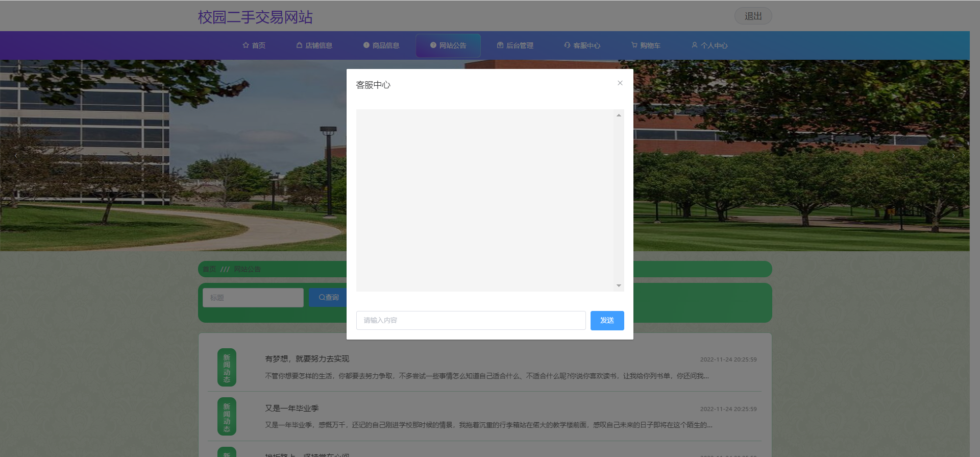Open the 购物车 nav item
The height and width of the screenshot is (457, 980).
645,45
